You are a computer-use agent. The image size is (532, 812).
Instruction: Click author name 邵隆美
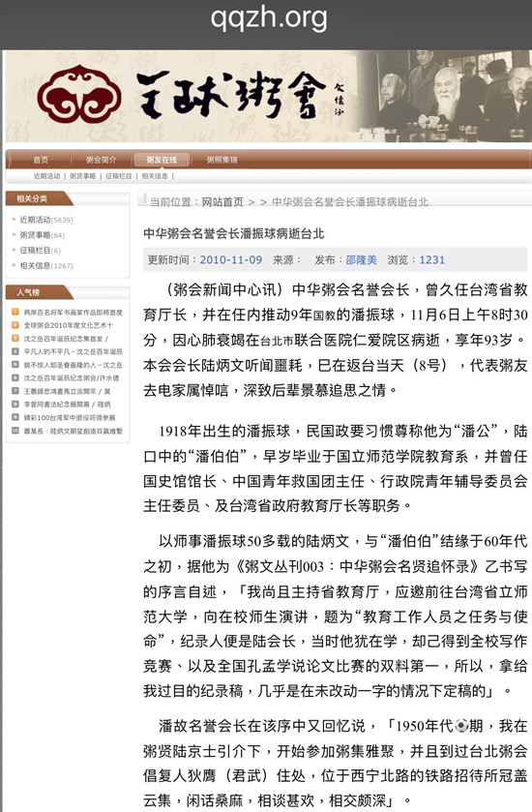click(x=361, y=260)
